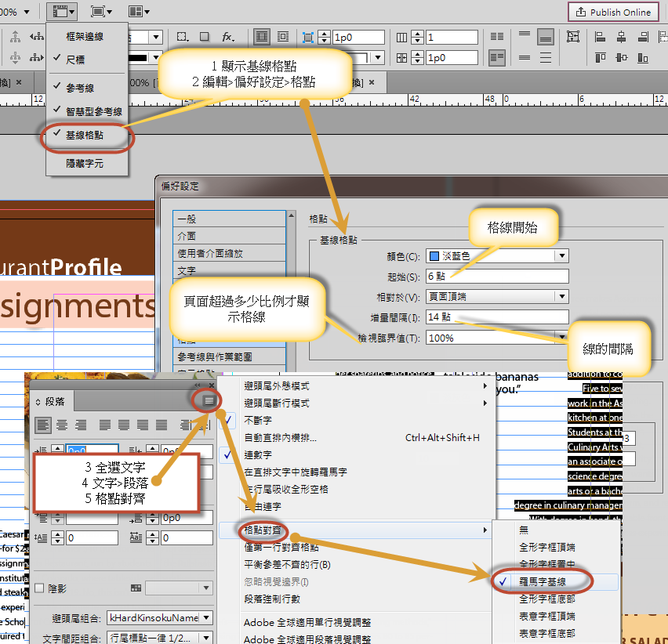This screenshot has height=644, width=668.
Task: Apply drop shadow using the shadow-box icon
Action: 205,37
